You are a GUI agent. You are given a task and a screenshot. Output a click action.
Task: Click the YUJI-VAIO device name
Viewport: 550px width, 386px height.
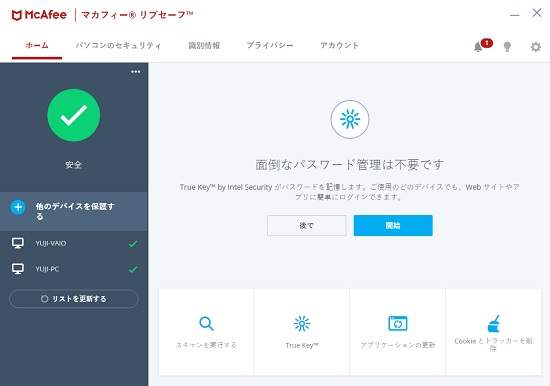pyautogui.click(x=51, y=243)
